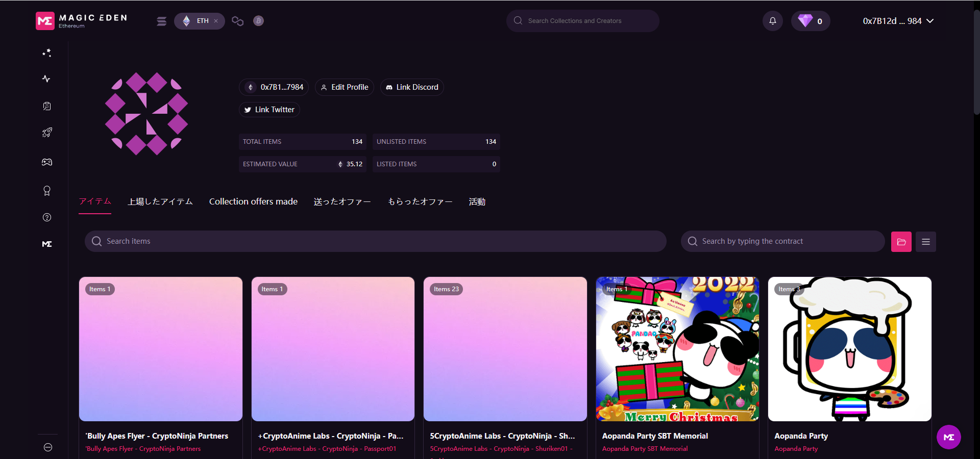The width and height of the screenshot is (980, 459).
Task: Focus the Search items field
Action: point(376,241)
